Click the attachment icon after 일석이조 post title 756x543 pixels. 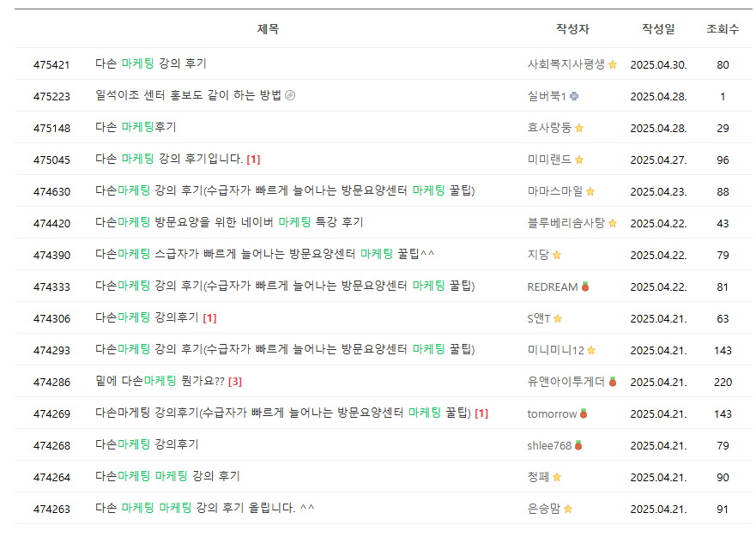point(290,95)
